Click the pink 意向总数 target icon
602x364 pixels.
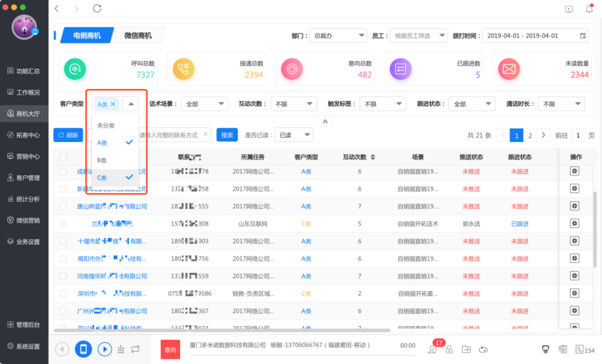tap(292, 69)
